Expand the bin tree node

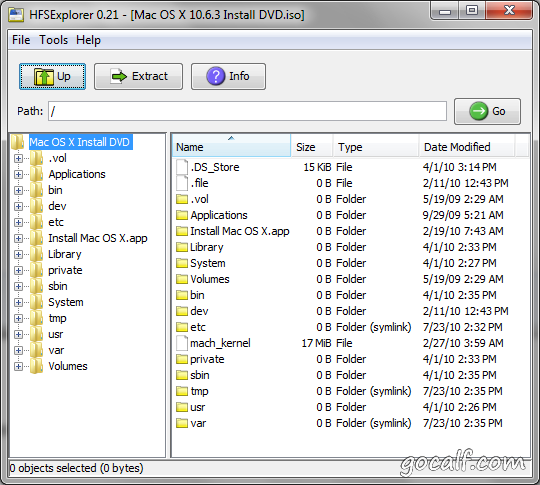18,190
